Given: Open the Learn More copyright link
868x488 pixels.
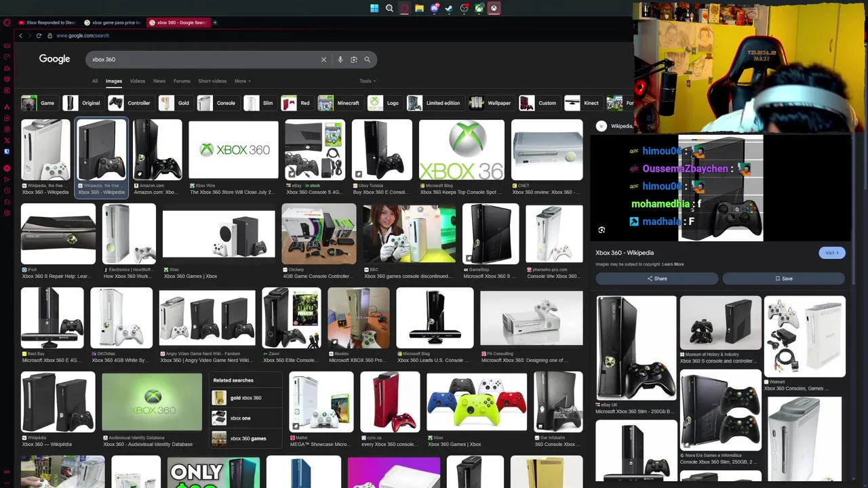Looking at the screenshot, I should [x=673, y=264].
